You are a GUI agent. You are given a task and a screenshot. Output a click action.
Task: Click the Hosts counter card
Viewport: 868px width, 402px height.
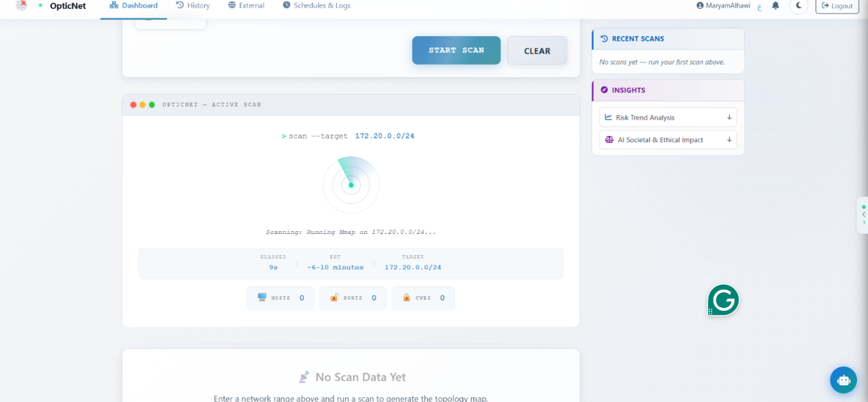pos(280,298)
